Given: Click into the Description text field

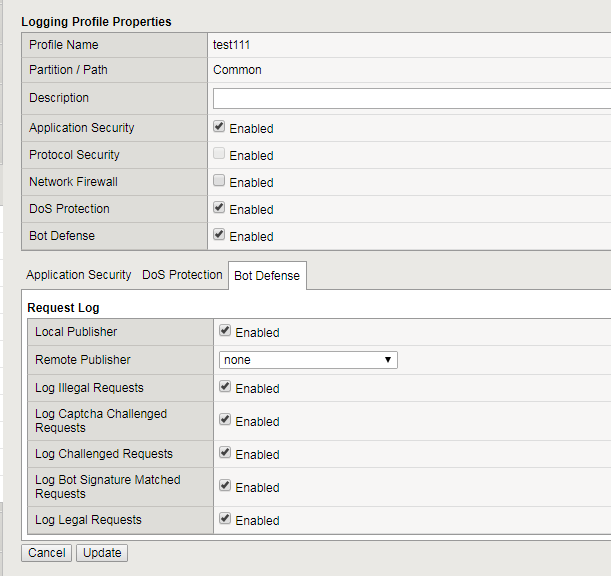Looking at the screenshot, I should click(x=411, y=98).
